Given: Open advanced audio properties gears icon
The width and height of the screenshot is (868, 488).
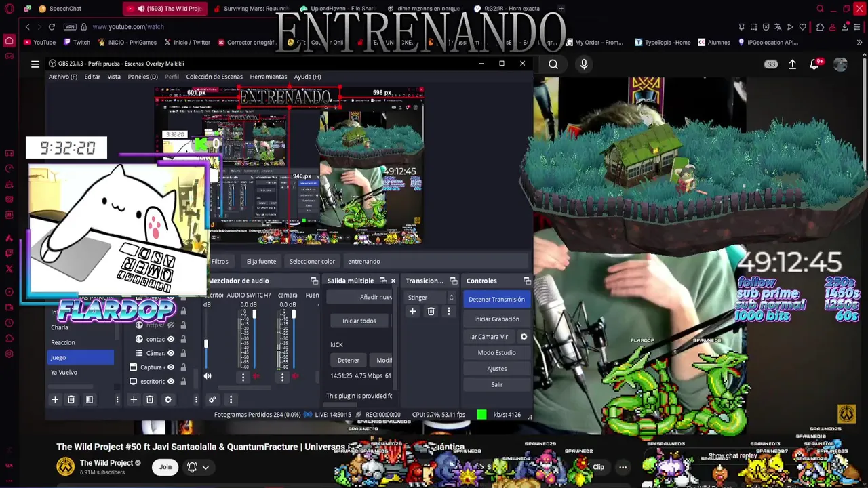Looking at the screenshot, I should (212, 399).
